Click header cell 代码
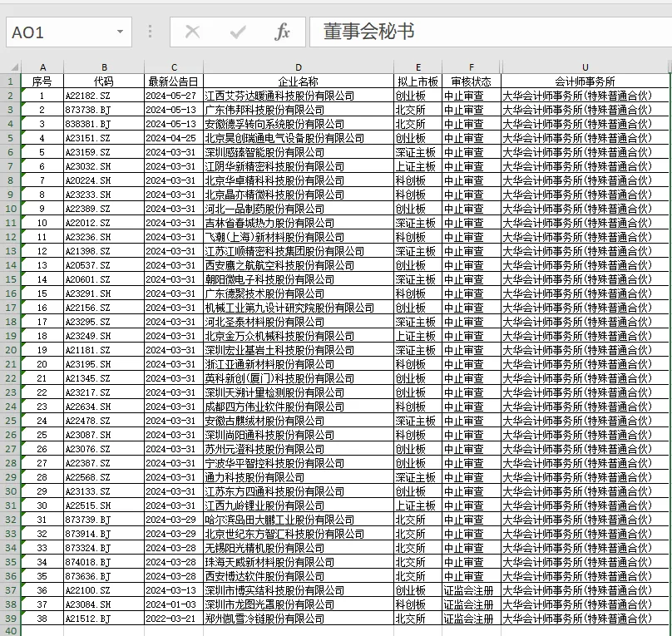The height and width of the screenshot is (636, 672). 104,81
